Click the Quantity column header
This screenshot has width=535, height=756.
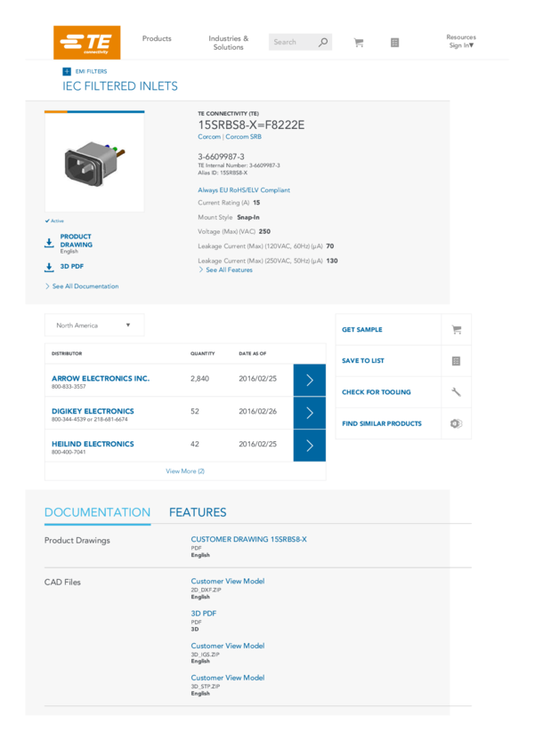pos(203,353)
